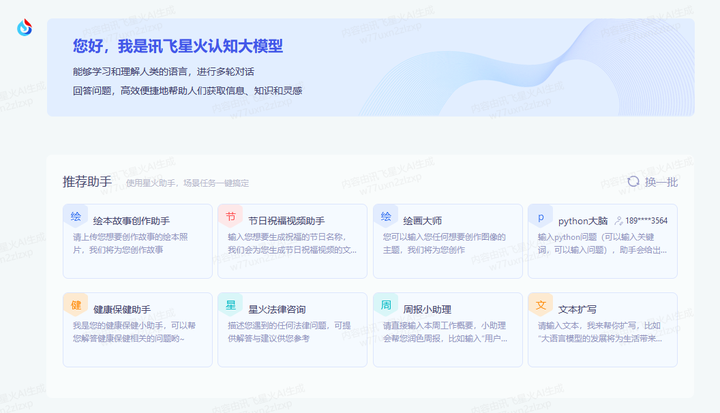Click the 节 icon on 节日祝福视频助手 card
Screen dimensions: 720x413
(x=231, y=216)
